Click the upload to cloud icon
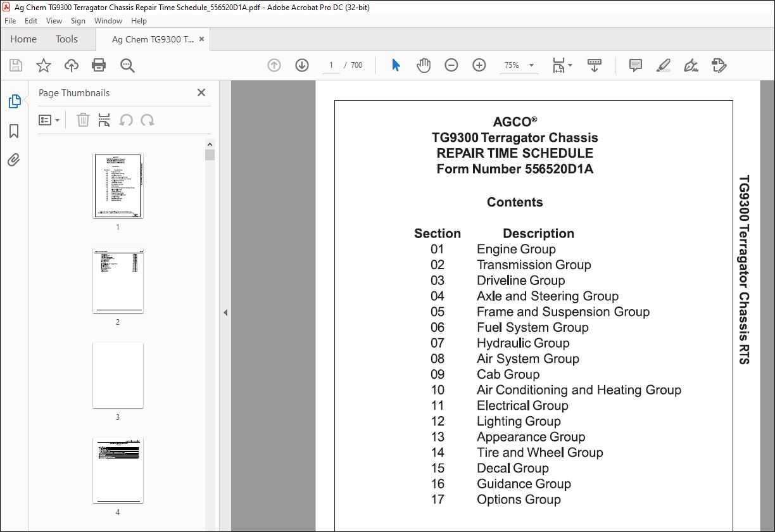 pos(72,65)
